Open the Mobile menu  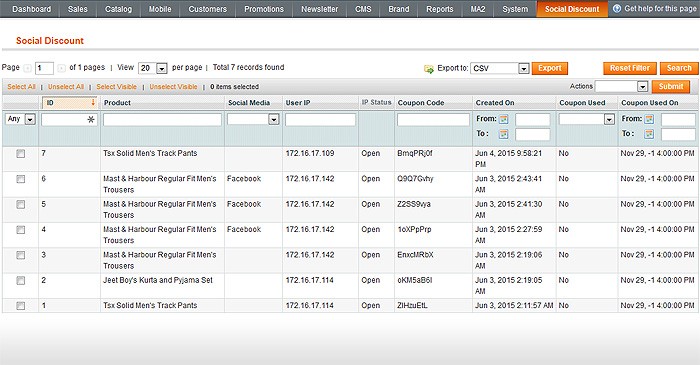[160, 9]
